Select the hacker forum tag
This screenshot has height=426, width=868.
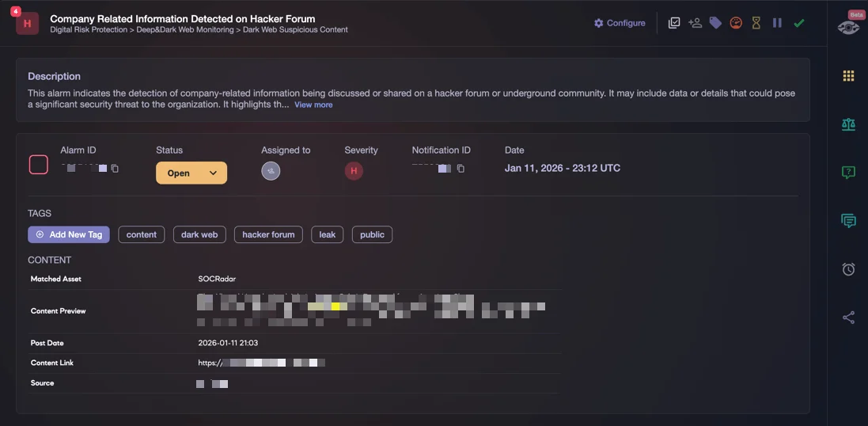pyautogui.click(x=268, y=234)
